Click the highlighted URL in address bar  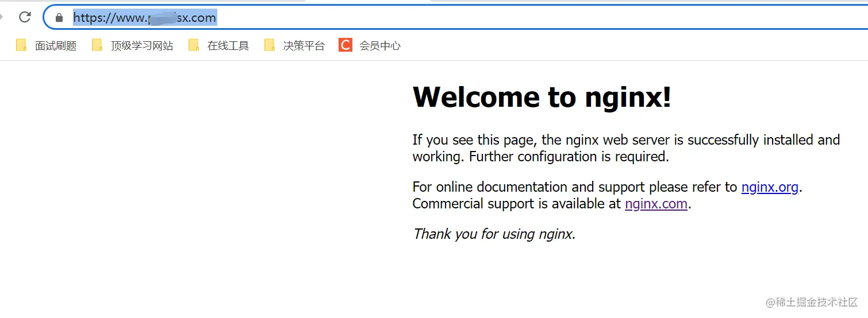coord(145,18)
